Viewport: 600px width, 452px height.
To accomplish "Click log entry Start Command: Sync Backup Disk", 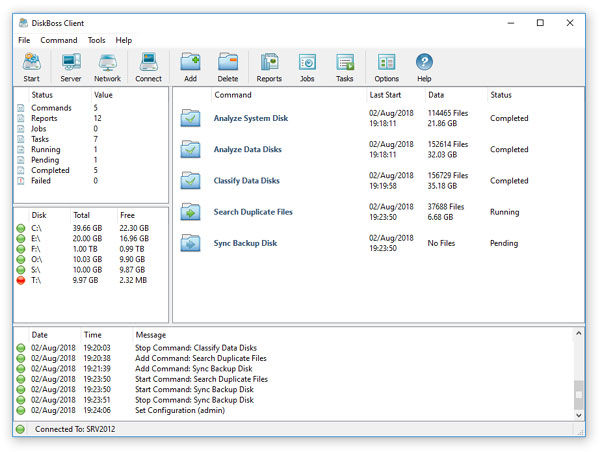I will (x=194, y=389).
